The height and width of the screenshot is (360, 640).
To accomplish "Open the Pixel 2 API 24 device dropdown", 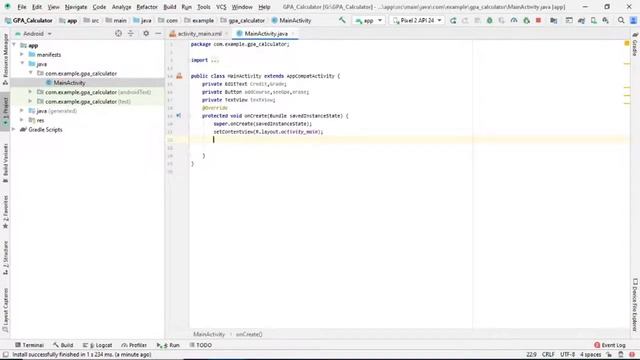I will [417, 20].
